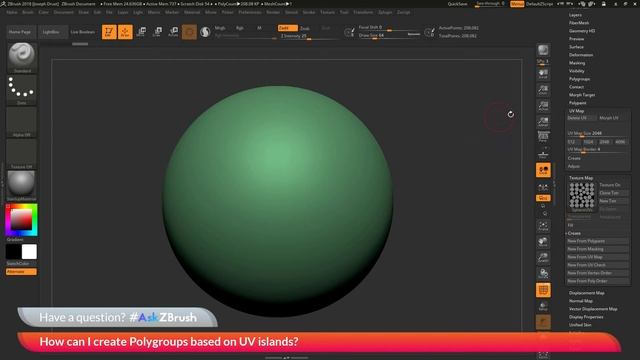
Task: Open the Zplugin menu
Action: click(385, 12)
